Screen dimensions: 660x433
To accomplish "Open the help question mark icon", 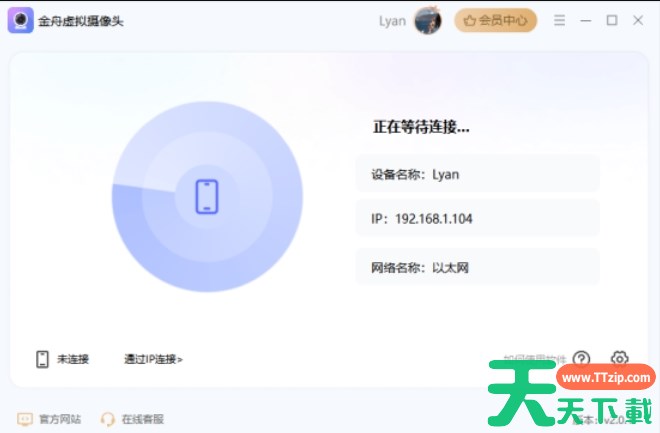I will 581,359.
